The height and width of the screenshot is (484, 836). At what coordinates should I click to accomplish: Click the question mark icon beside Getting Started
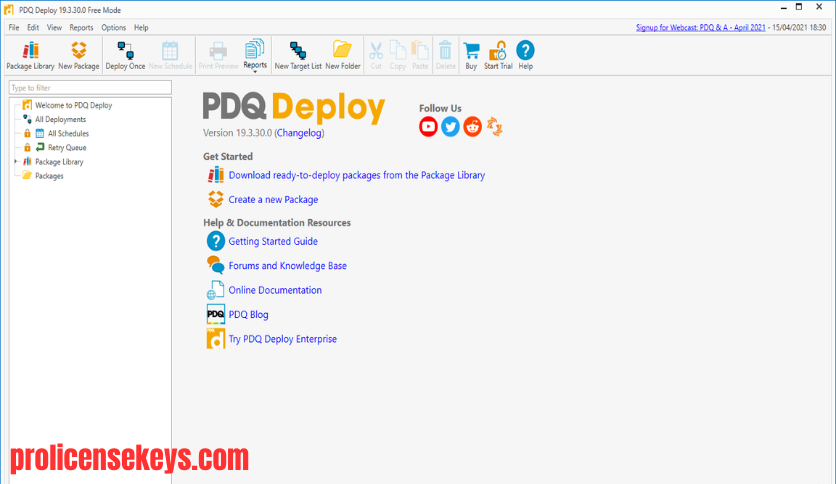pos(216,241)
